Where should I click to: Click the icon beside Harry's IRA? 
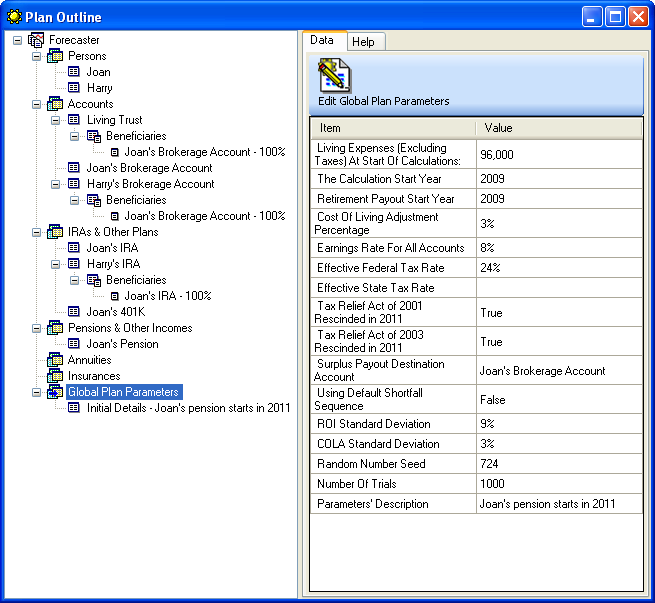click(74, 264)
